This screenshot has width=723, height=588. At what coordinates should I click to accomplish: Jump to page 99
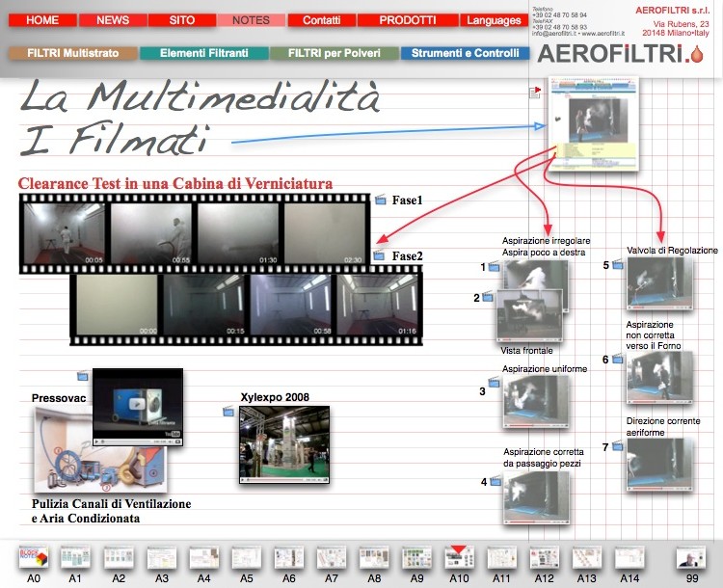691,557
